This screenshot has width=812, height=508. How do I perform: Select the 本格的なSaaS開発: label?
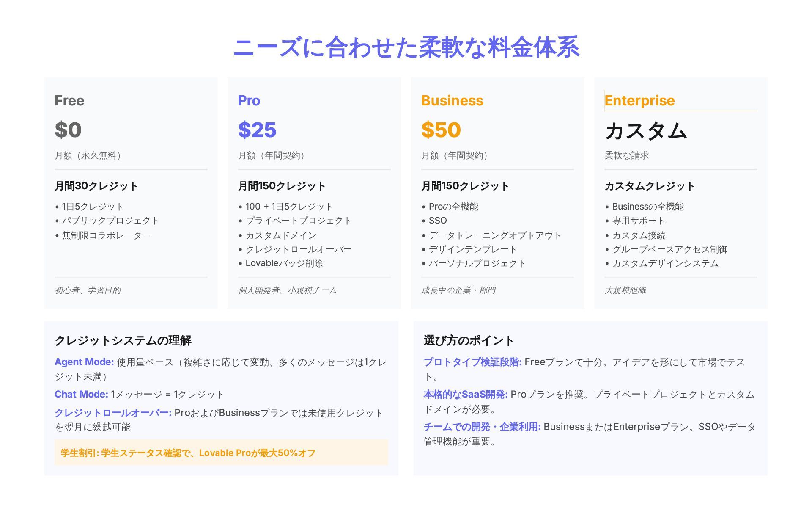point(465,395)
